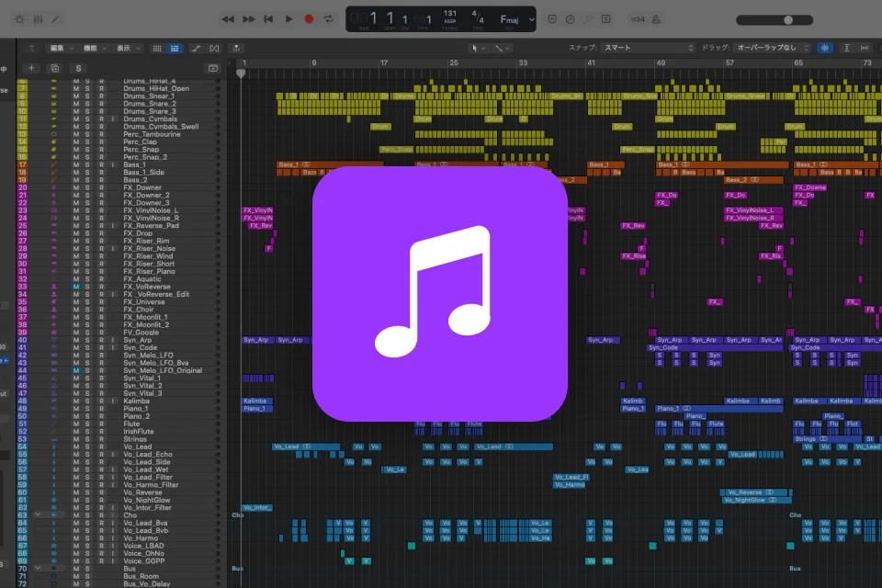
Task: Click the Rewind transport button
Action: point(228,19)
